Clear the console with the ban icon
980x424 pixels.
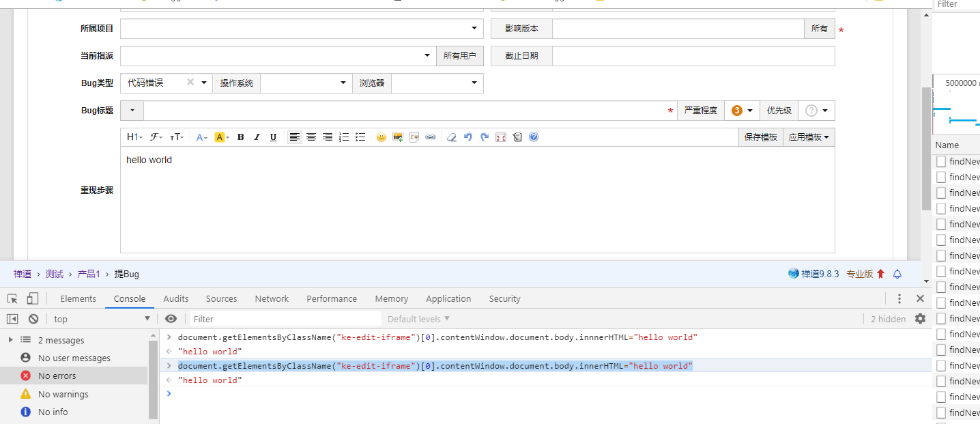click(33, 319)
